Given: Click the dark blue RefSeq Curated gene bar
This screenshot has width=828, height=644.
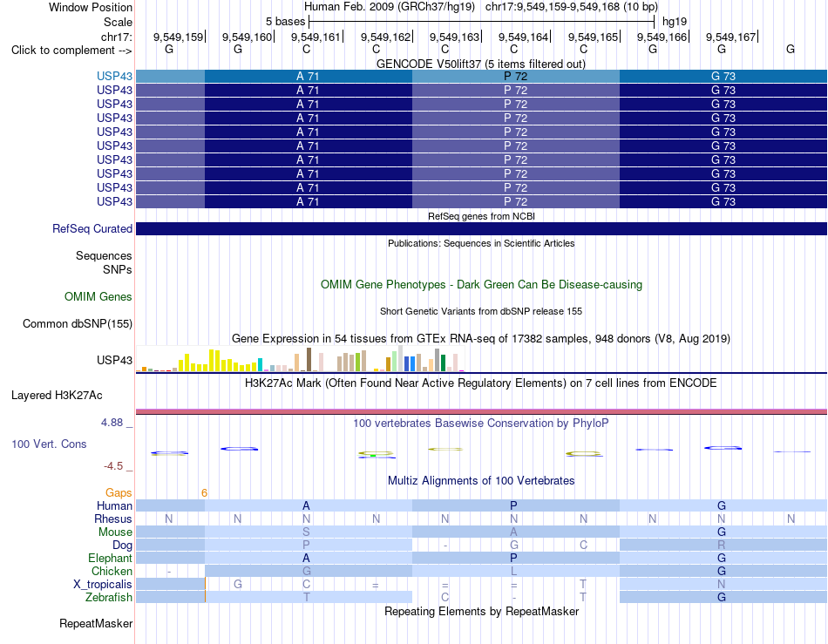Looking at the screenshot, I should (482, 228).
